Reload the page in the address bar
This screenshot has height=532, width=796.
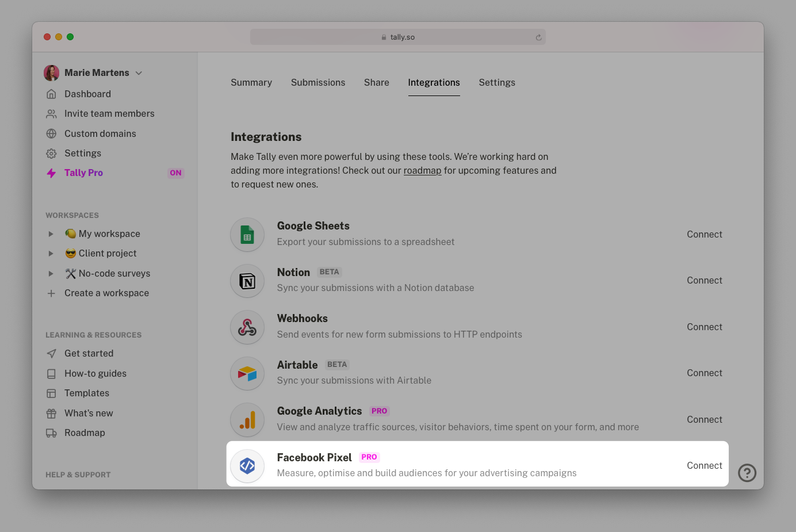(x=538, y=37)
